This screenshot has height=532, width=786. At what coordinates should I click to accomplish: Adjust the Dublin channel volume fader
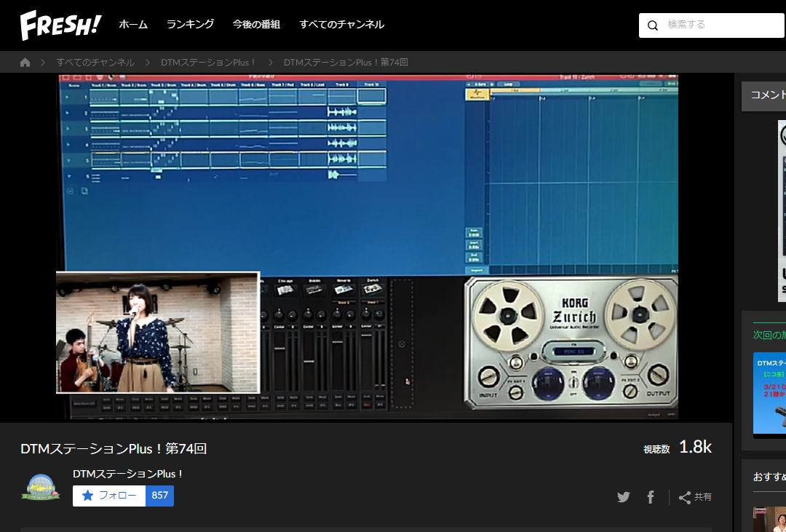pos(309,360)
